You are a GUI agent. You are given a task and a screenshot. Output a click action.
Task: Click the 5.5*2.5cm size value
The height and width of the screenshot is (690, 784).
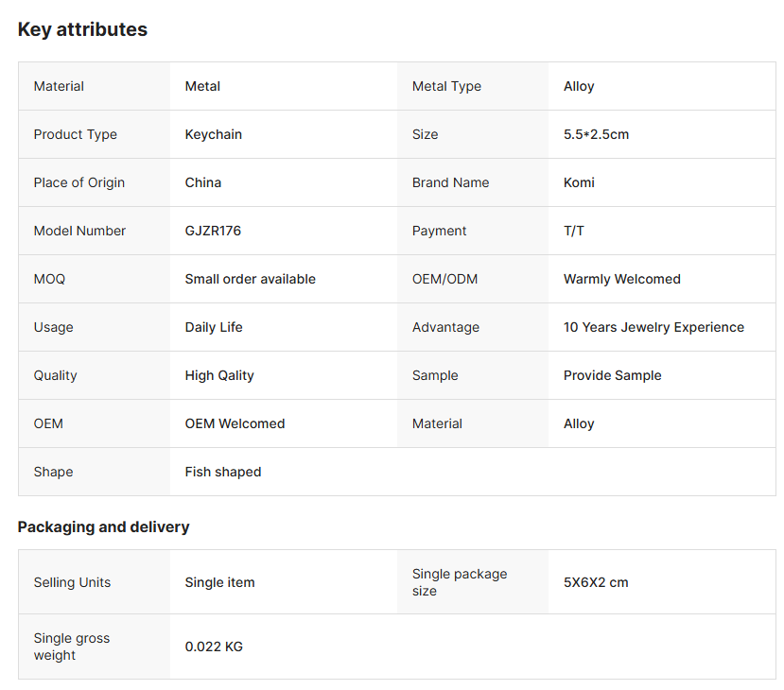click(596, 134)
